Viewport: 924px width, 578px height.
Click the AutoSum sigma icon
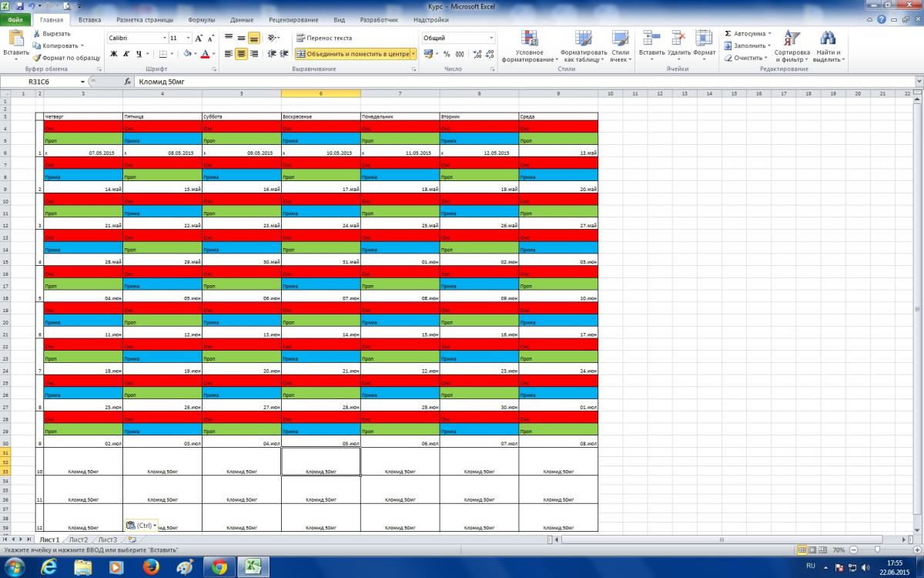(728, 34)
